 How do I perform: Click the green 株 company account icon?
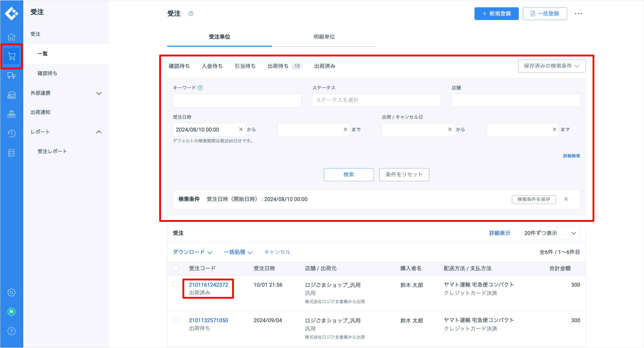[x=11, y=312]
